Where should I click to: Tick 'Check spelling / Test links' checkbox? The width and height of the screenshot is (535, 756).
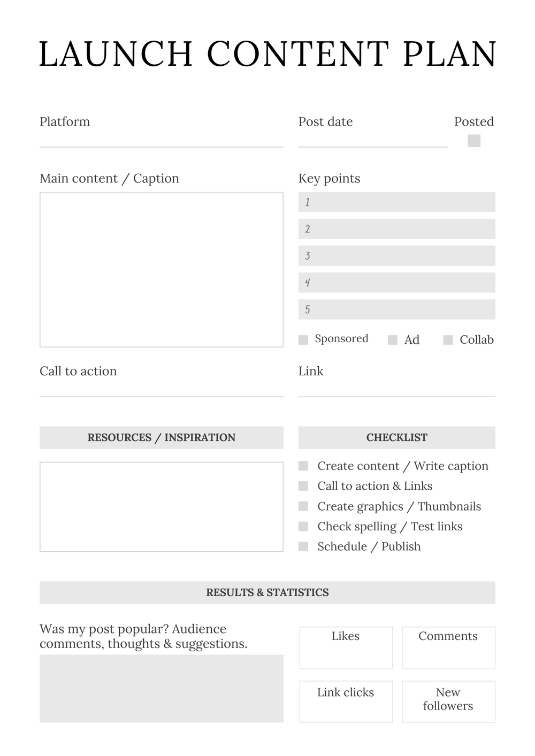pyautogui.click(x=303, y=527)
